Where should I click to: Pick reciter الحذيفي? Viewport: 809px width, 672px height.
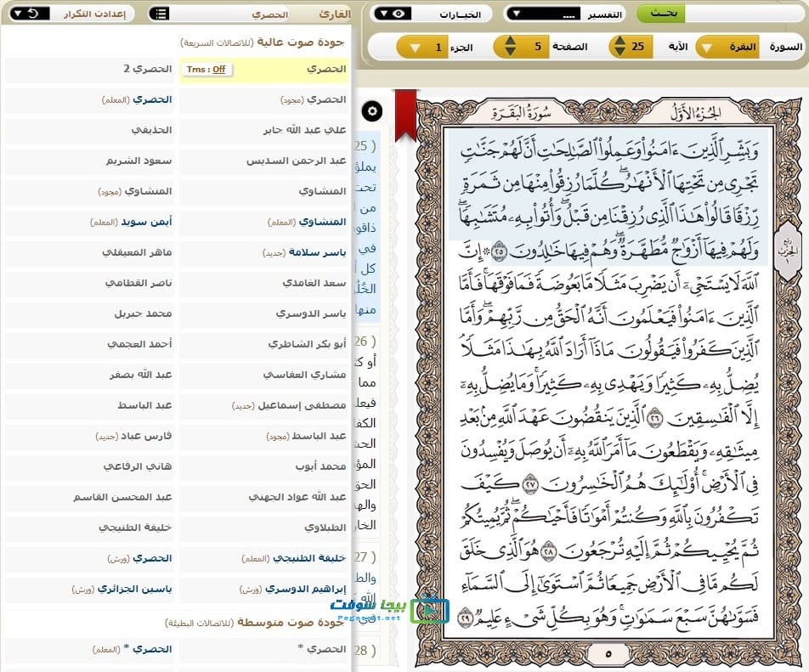[x=88, y=130]
